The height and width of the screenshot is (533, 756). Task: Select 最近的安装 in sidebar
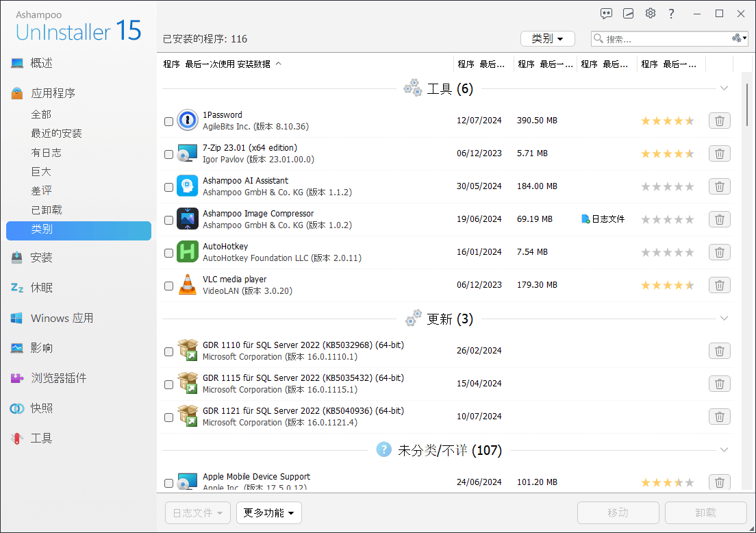click(x=56, y=133)
